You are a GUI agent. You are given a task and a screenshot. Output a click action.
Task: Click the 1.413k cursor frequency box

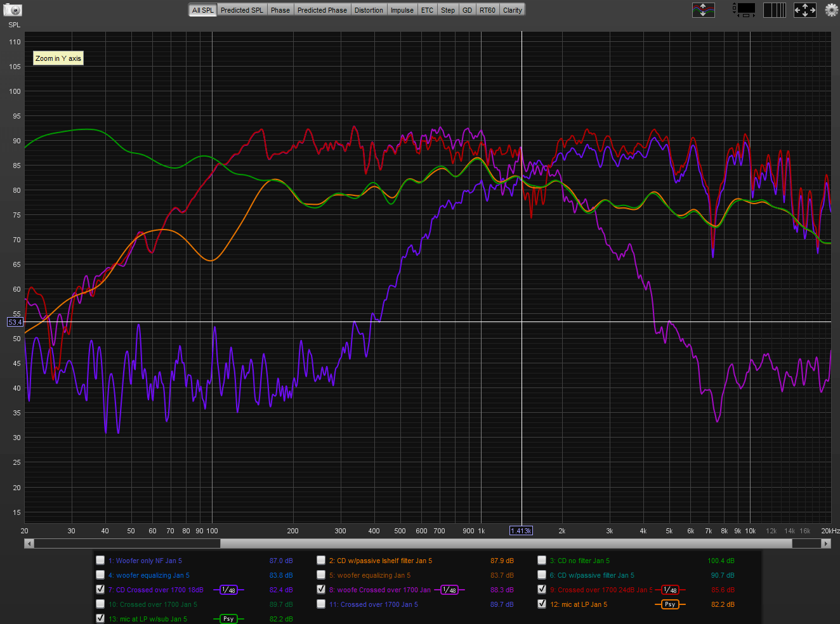tap(521, 531)
